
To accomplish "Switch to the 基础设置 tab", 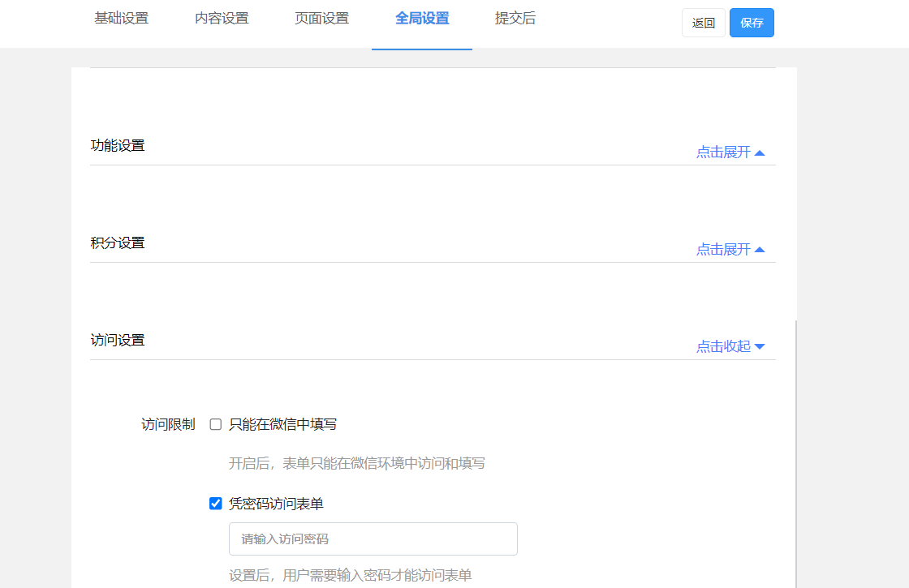I will pyautogui.click(x=122, y=19).
